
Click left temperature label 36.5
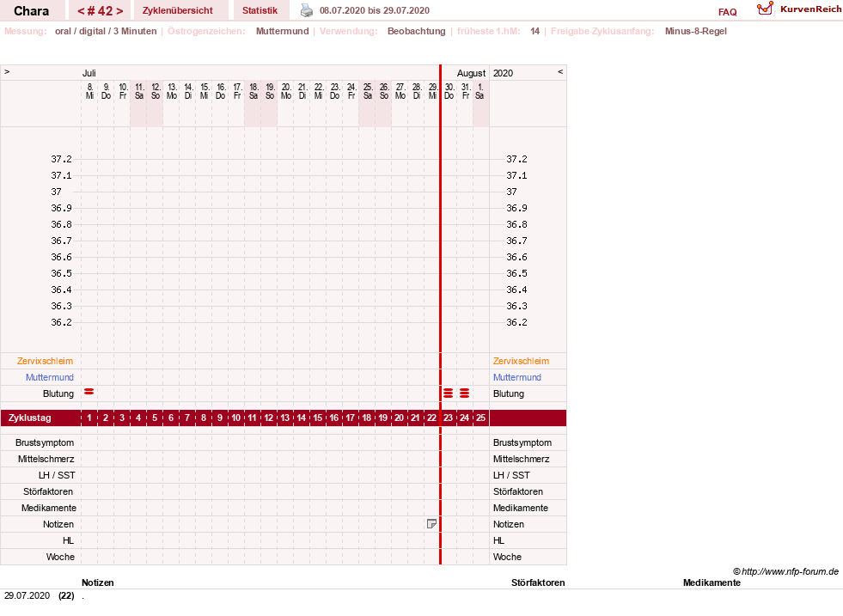pos(61,273)
